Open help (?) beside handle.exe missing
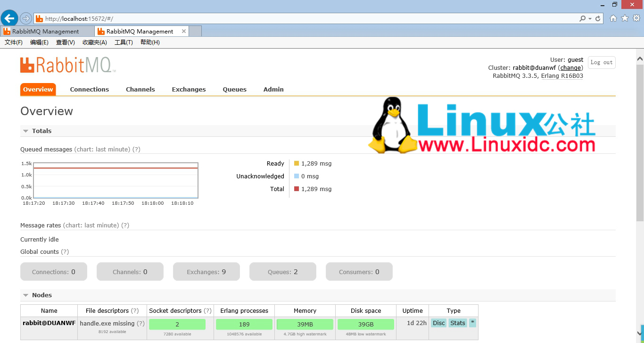Viewport: 644px width, 343px height. [x=140, y=323]
